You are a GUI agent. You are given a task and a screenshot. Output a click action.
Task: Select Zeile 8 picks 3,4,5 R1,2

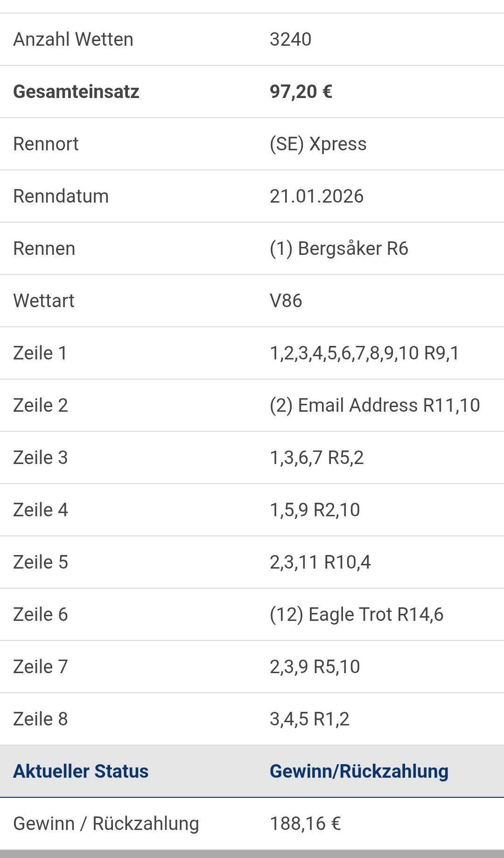(309, 719)
